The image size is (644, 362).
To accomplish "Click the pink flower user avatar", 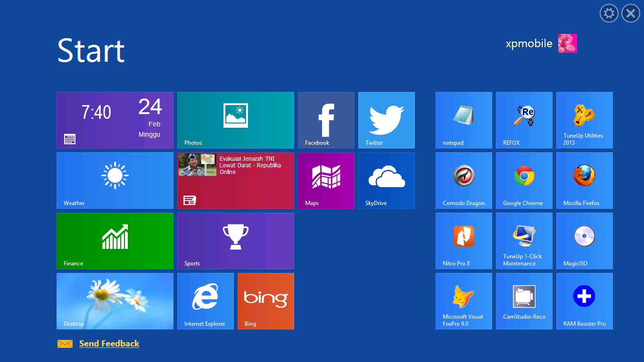I will tap(568, 43).
